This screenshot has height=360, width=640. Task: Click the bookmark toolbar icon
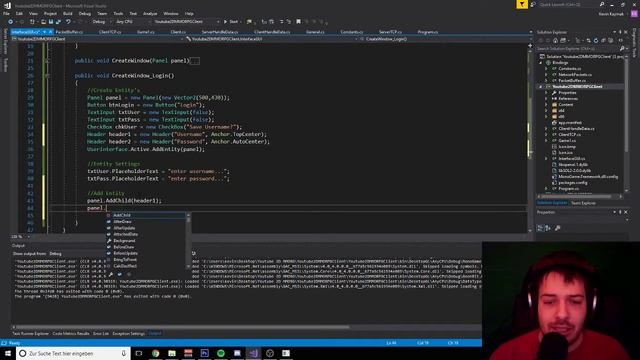298,22
